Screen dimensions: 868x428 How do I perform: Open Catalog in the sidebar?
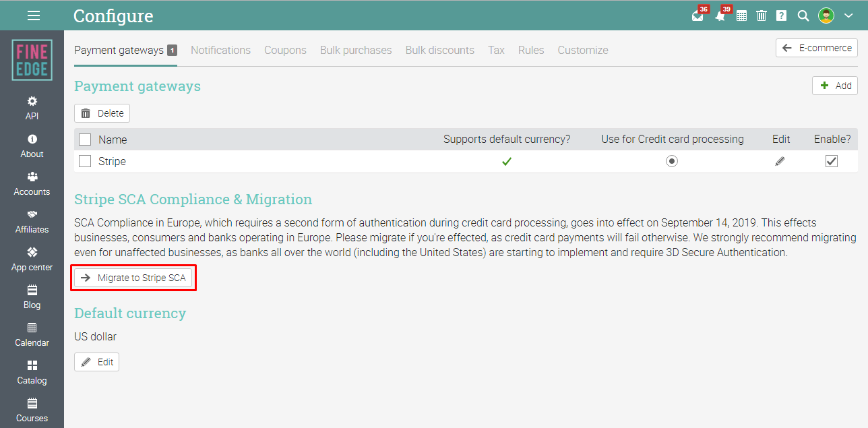click(32, 372)
